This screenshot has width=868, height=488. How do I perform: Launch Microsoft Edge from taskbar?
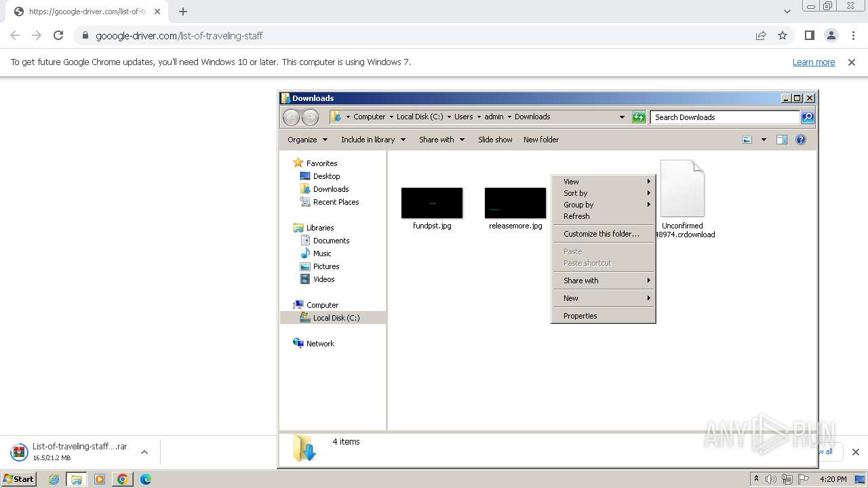coord(146,479)
